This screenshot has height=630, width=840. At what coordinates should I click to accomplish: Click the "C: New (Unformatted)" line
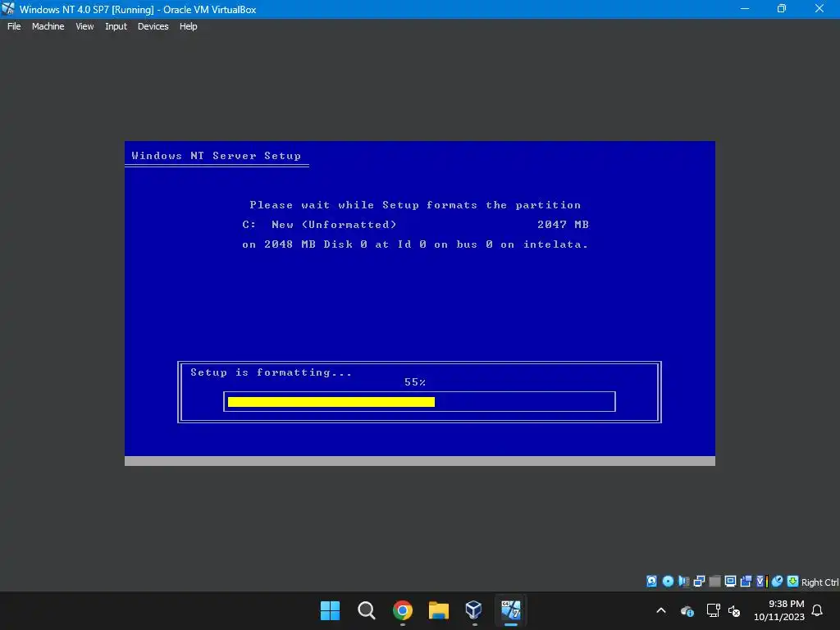pos(319,225)
